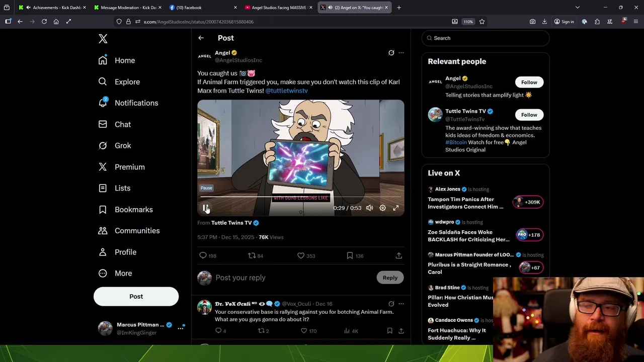The width and height of the screenshot is (644, 362).
Task: Open Lists in the sidebar
Action: click(x=115, y=188)
